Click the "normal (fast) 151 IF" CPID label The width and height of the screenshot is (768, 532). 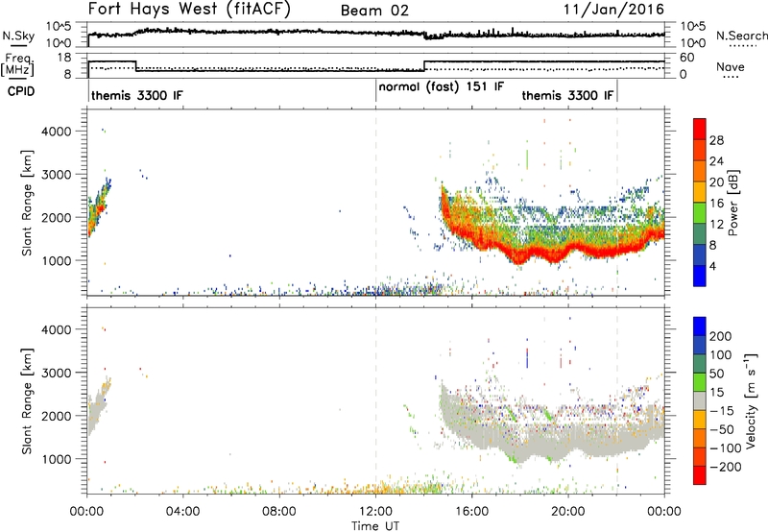click(x=441, y=86)
